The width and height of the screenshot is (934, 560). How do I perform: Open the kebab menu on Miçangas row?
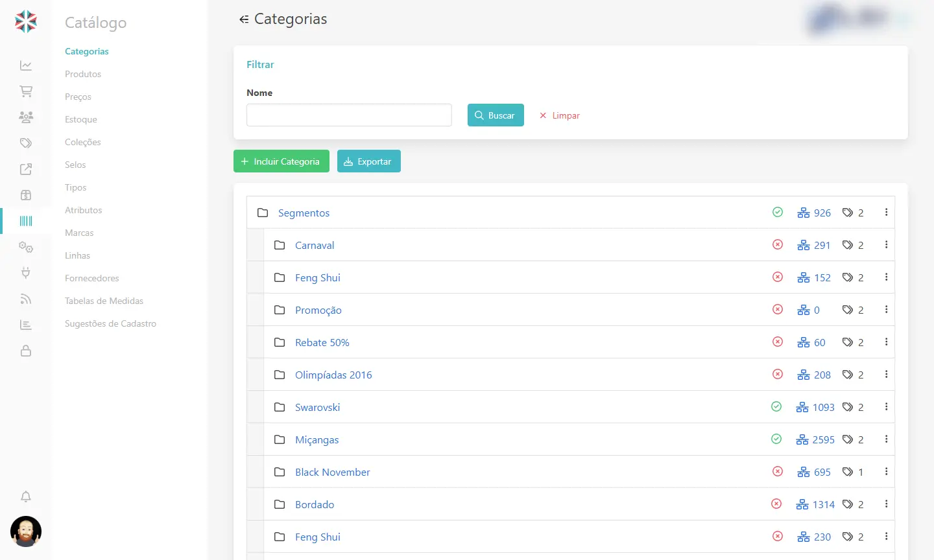coord(887,439)
